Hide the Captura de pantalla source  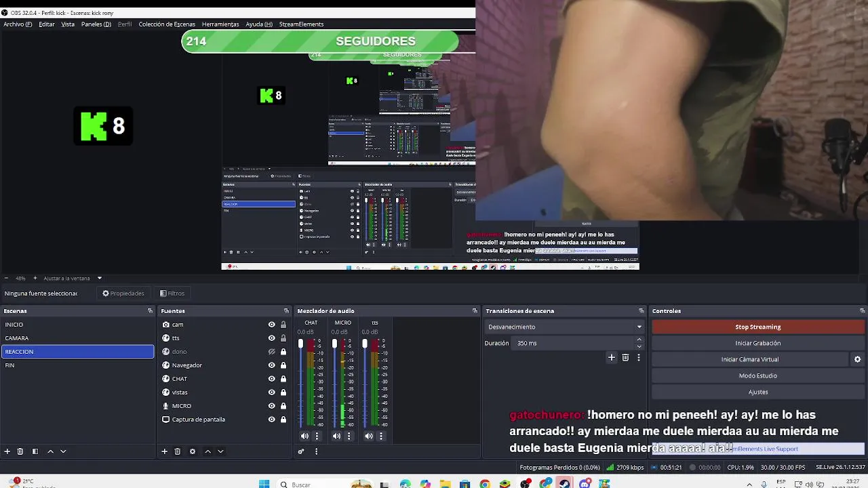272,420
